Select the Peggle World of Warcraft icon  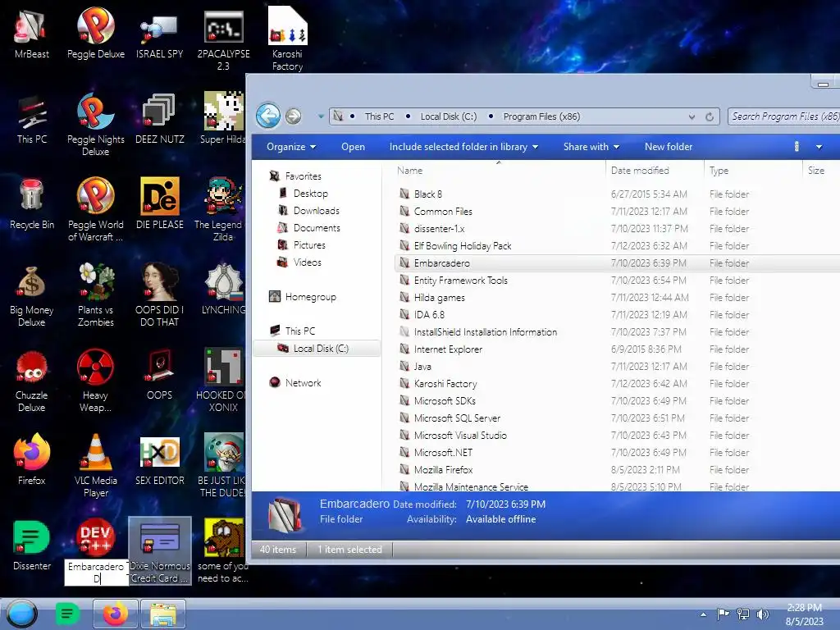(95, 209)
